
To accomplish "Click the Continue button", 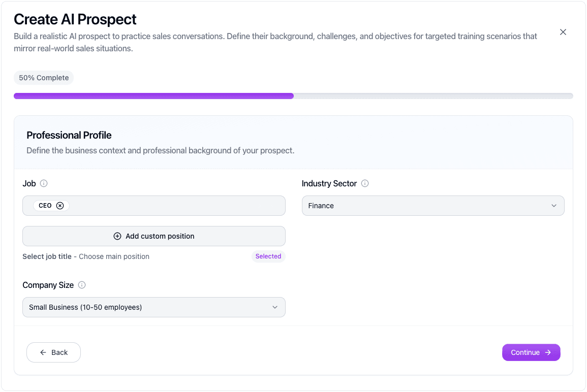I will (x=531, y=352).
